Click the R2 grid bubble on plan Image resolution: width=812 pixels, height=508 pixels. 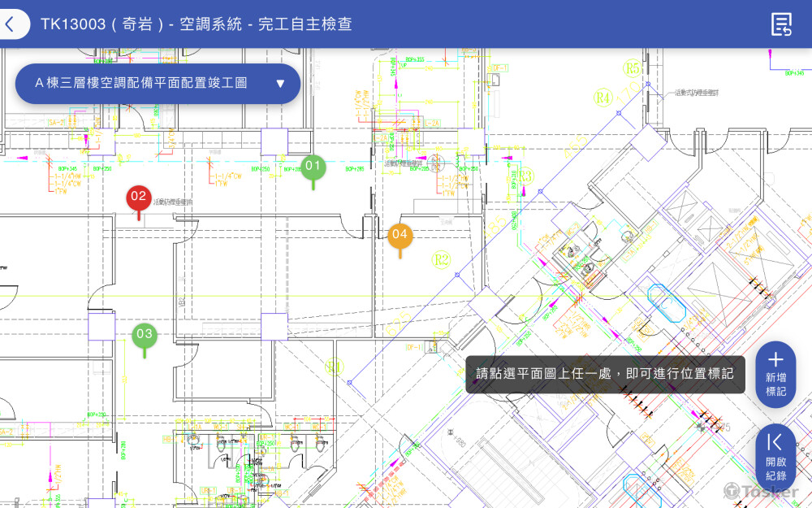[x=441, y=260]
